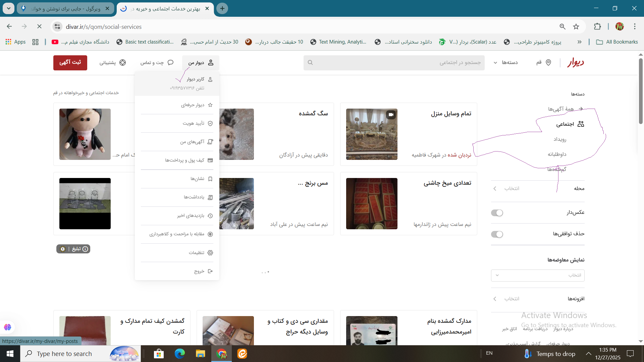This screenshot has width=644, height=362.
Task: Open the تمام وسایل منزل listing thumbnail
Action: point(372,134)
